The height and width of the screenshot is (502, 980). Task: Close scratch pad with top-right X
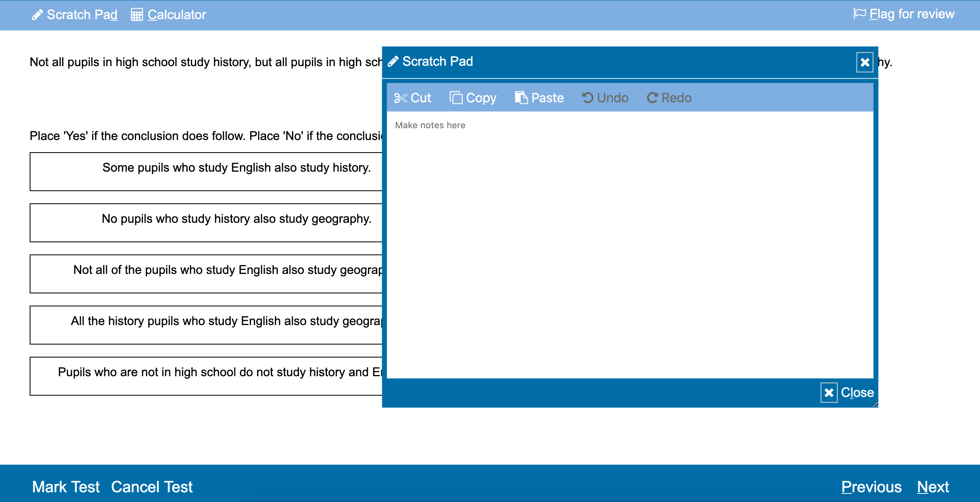(x=865, y=62)
